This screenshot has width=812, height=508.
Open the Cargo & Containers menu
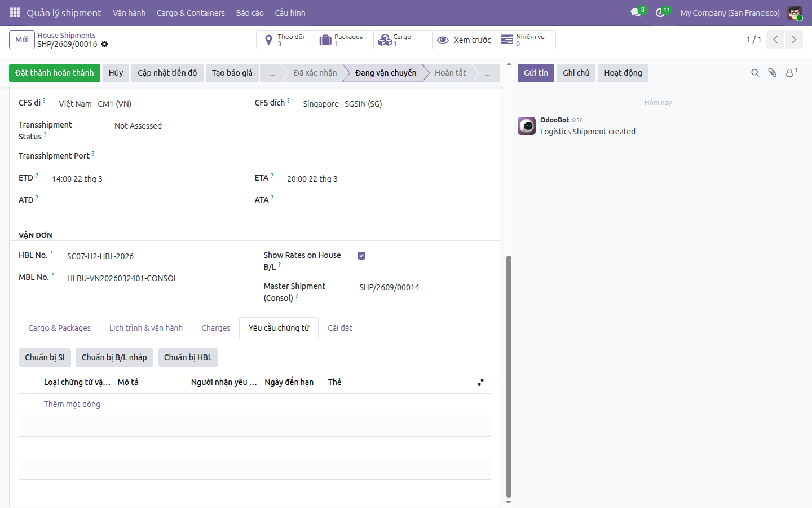(191, 13)
